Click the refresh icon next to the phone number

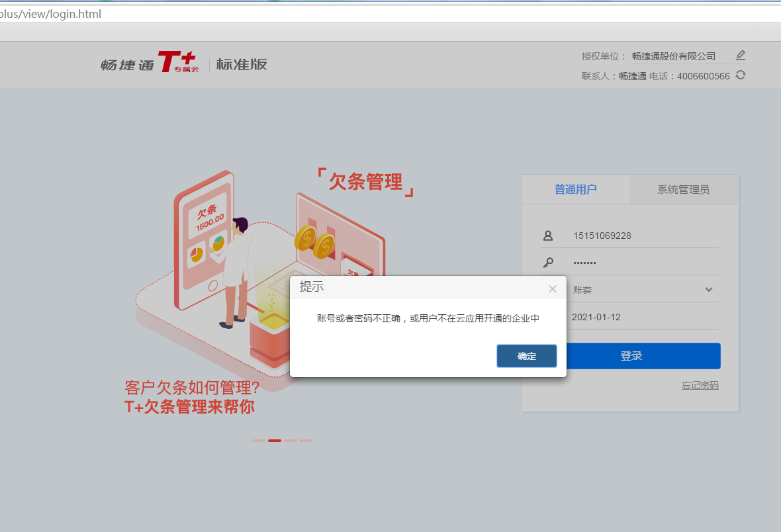coord(741,75)
